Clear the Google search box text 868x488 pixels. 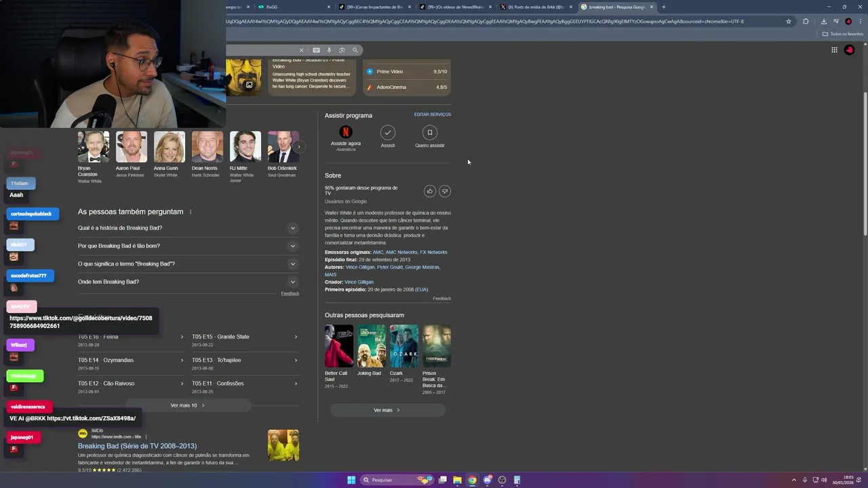click(302, 50)
